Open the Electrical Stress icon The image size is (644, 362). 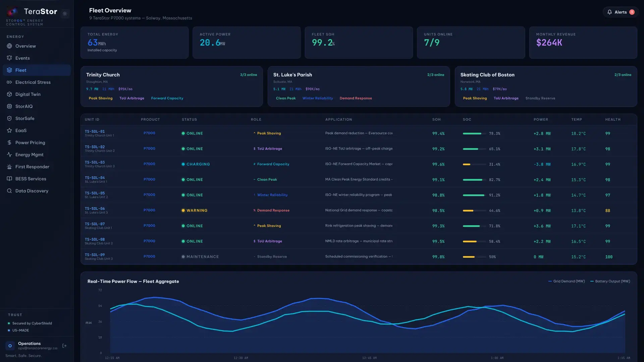pyautogui.click(x=9, y=82)
